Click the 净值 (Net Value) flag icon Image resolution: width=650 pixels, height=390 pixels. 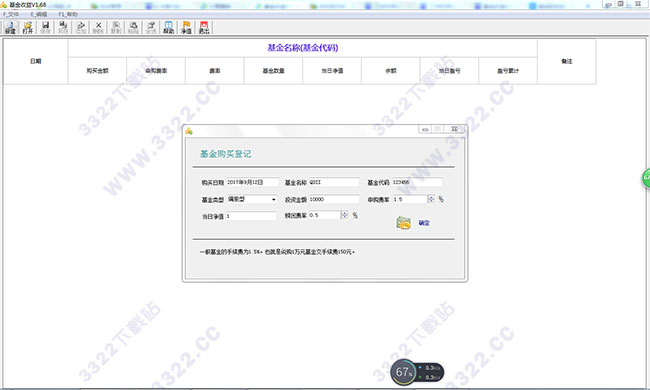(x=187, y=27)
